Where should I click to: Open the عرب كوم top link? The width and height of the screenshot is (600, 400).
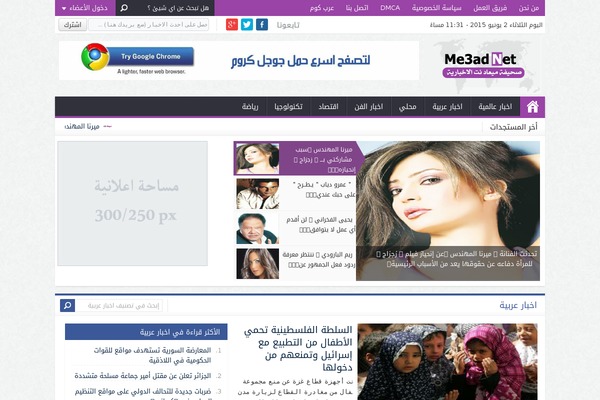(322, 8)
